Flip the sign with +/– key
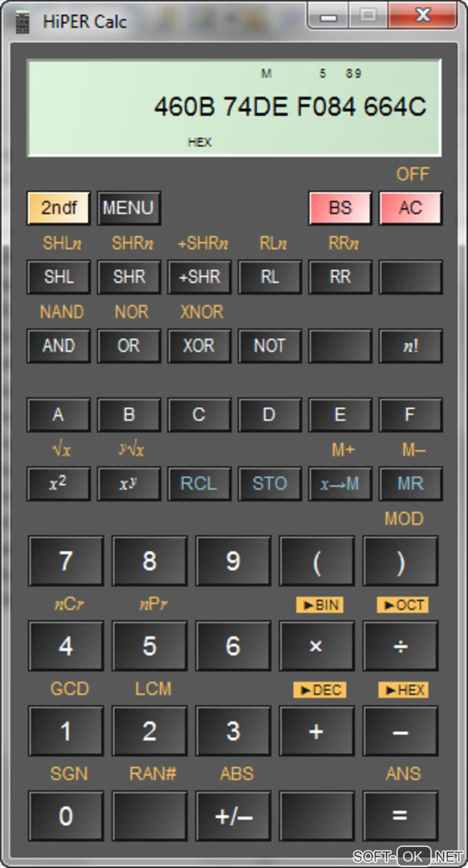This screenshot has width=468, height=868. click(x=233, y=816)
